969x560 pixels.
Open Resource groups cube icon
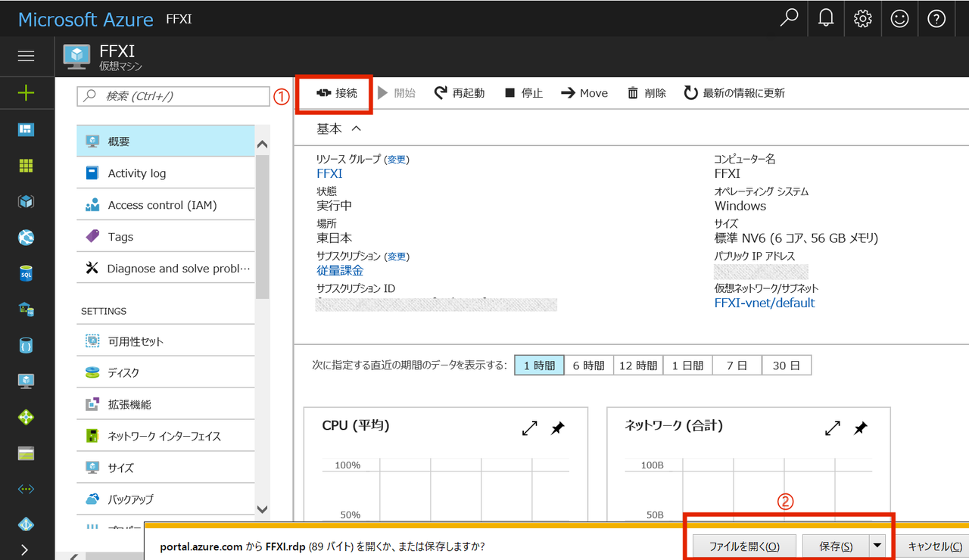point(26,201)
